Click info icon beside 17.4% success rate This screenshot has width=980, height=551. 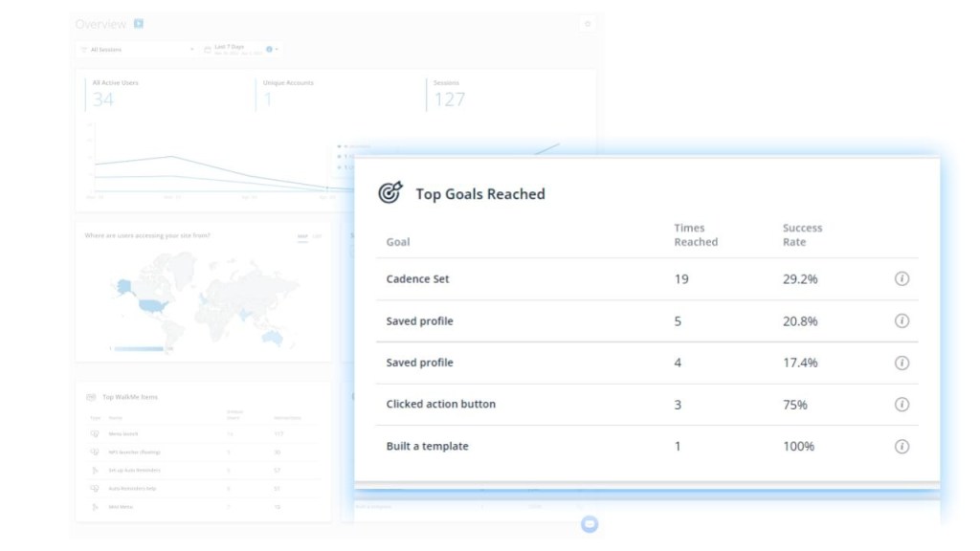901,363
